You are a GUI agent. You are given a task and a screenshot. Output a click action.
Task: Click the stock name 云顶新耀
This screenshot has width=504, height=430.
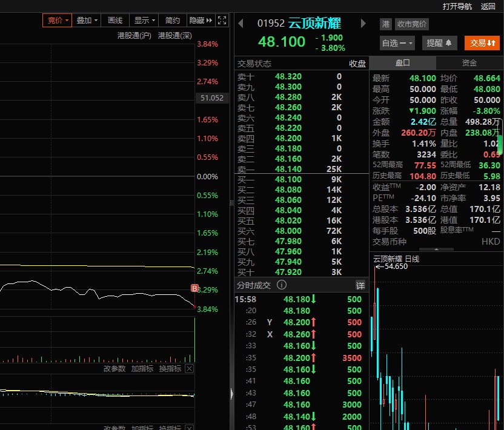coord(314,23)
